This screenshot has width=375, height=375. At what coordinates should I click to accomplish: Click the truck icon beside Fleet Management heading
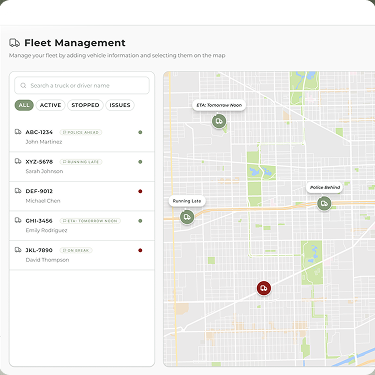click(14, 43)
